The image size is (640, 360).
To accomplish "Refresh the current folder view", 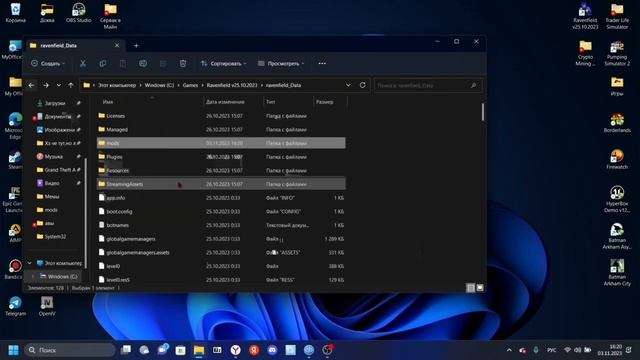I will click(x=362, y=85).
